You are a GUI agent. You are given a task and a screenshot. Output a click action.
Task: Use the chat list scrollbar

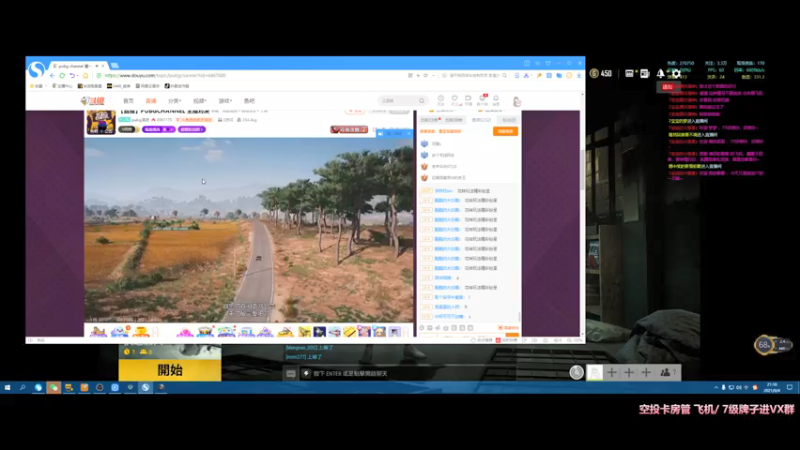point(519,316)
